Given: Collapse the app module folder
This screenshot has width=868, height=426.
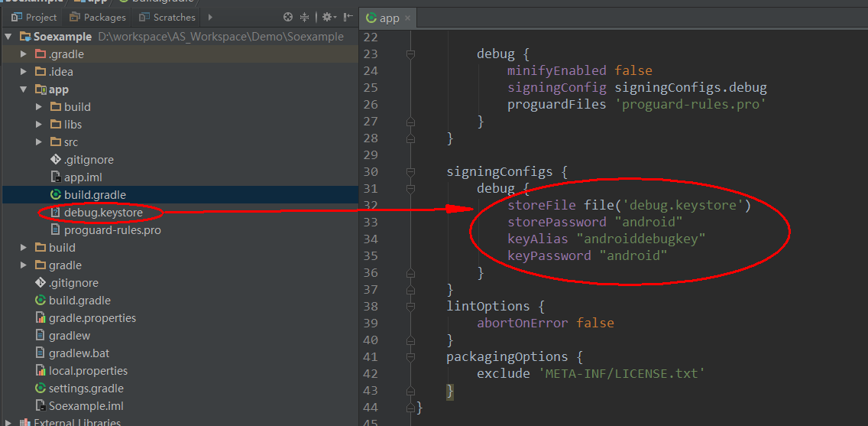Looking at the screenshot, I should pos(24,89).
